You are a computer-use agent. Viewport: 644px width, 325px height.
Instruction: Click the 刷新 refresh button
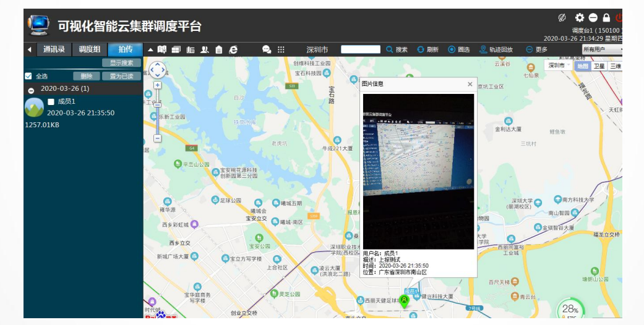pos(427,49)
